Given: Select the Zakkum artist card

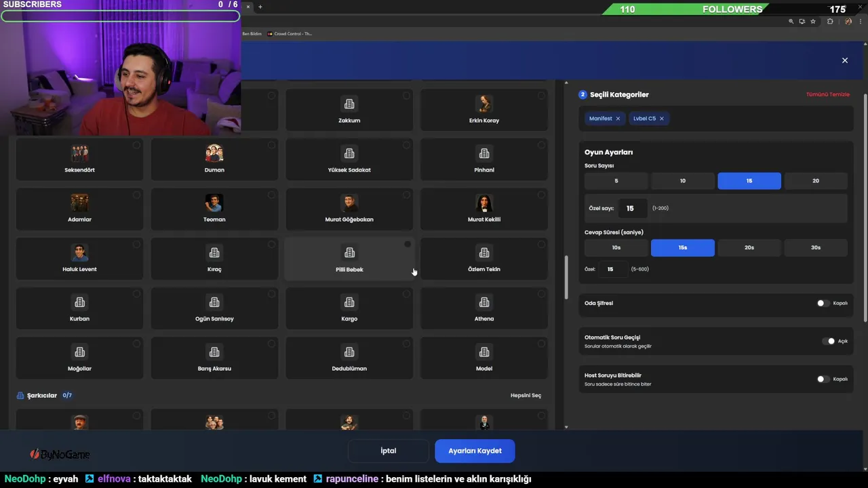Looking at the screenshot, I should tap(349, 110).
